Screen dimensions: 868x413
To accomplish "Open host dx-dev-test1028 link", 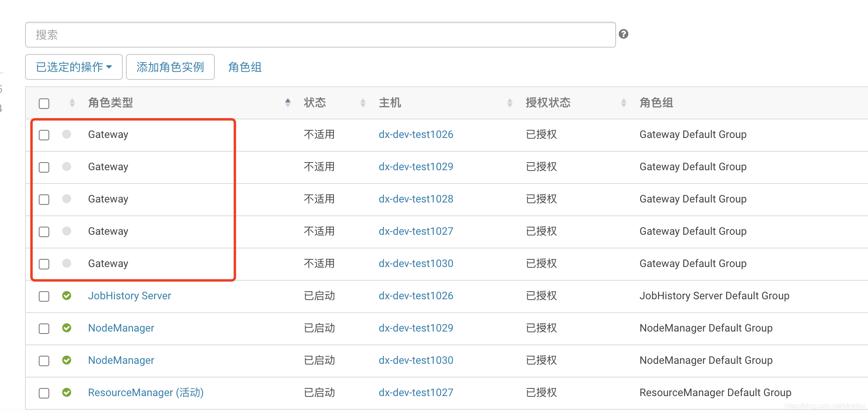I will (x=416, y=199).
